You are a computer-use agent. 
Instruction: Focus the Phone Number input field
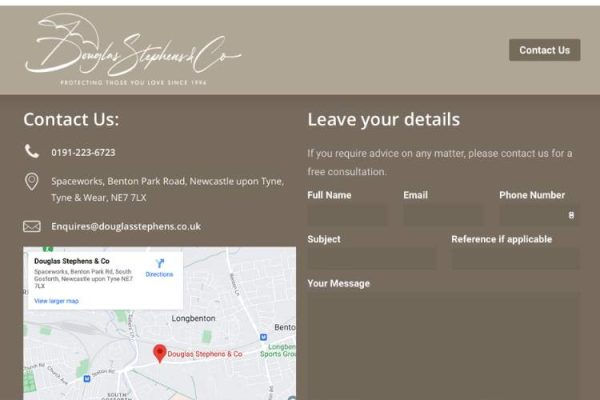pyautogui.click(x=539, y=215)
